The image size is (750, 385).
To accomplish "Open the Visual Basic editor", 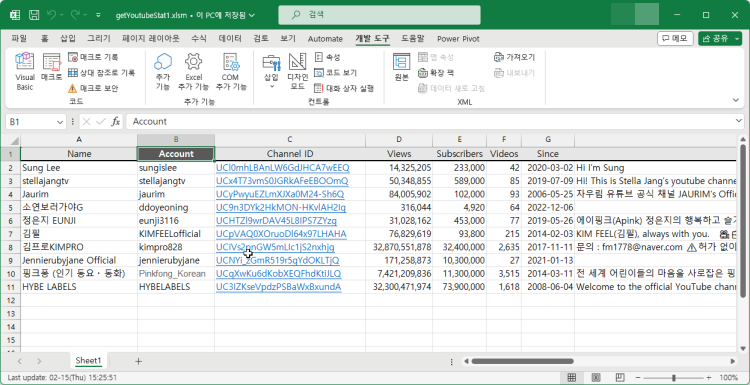I will 25,72.
